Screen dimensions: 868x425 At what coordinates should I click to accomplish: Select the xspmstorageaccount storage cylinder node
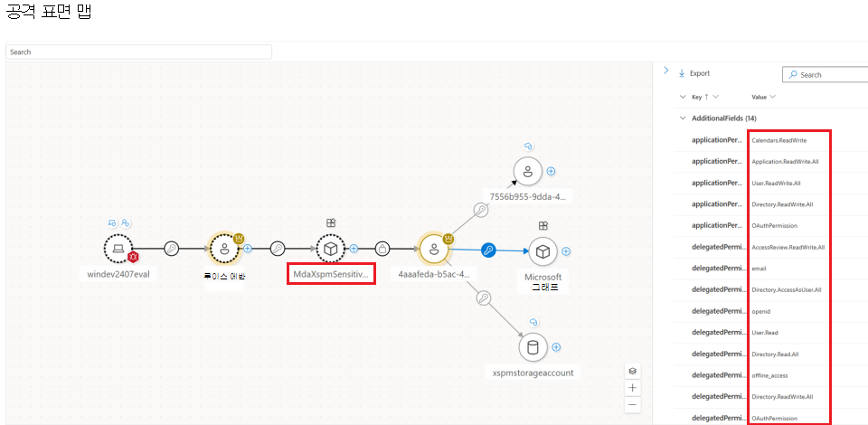tap(533, 347)
